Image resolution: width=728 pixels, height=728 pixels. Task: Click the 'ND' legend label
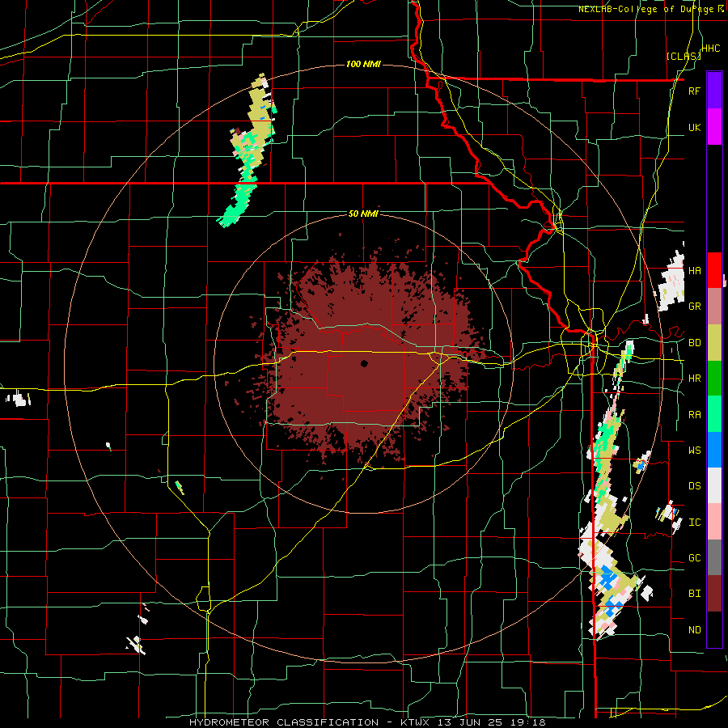694,630
